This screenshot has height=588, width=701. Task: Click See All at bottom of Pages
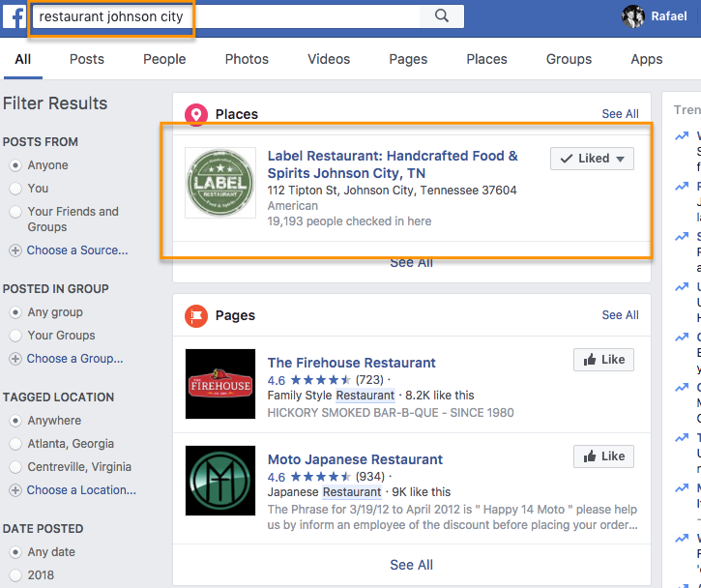411,565
